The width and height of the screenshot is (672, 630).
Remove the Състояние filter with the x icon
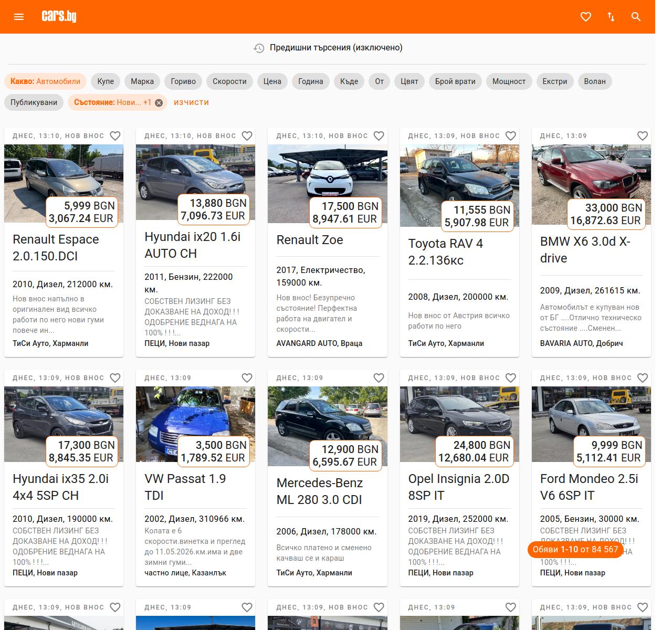159,103
